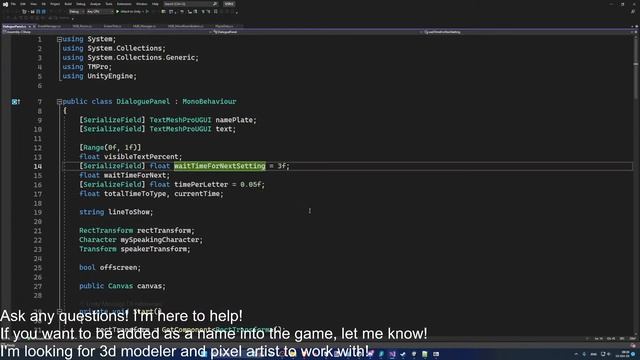
Task: Click the rectTransform field on line 21
Action: click(164, 231)
